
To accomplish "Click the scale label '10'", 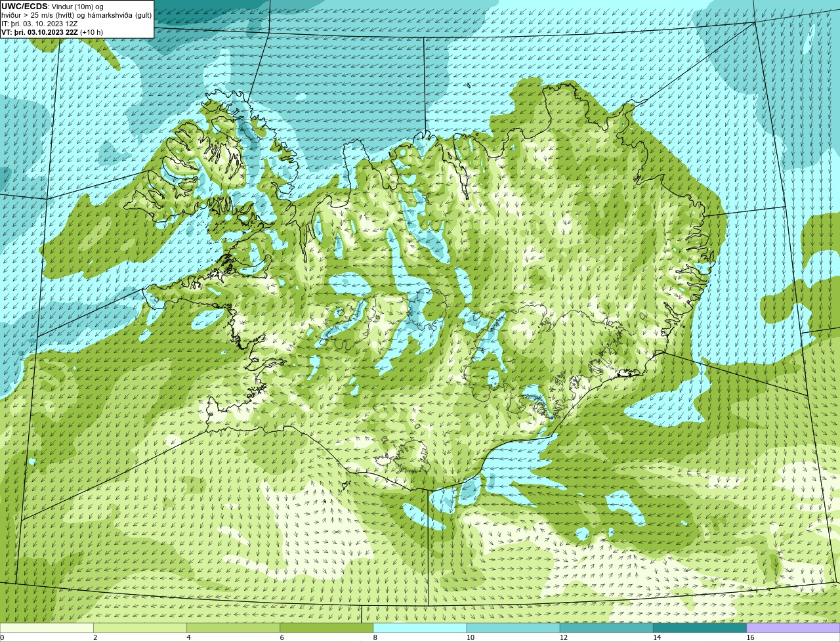I will (x=470, y=637).
